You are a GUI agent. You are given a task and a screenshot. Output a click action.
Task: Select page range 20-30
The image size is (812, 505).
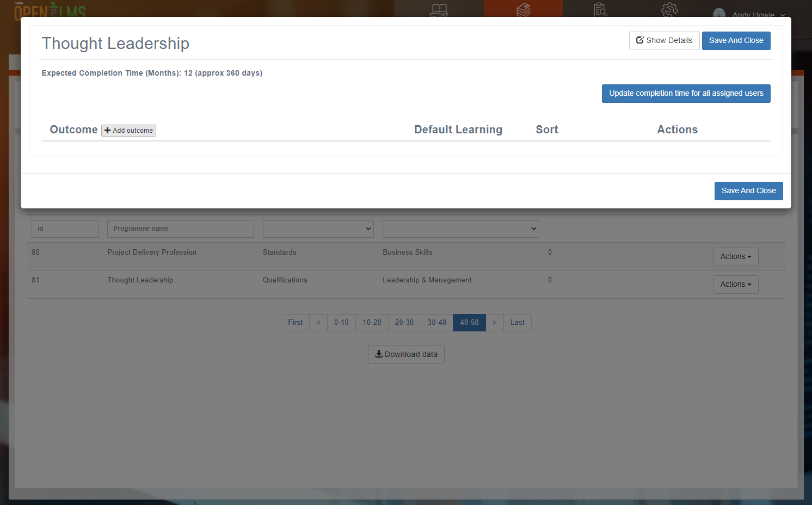(x=404, y=323)
